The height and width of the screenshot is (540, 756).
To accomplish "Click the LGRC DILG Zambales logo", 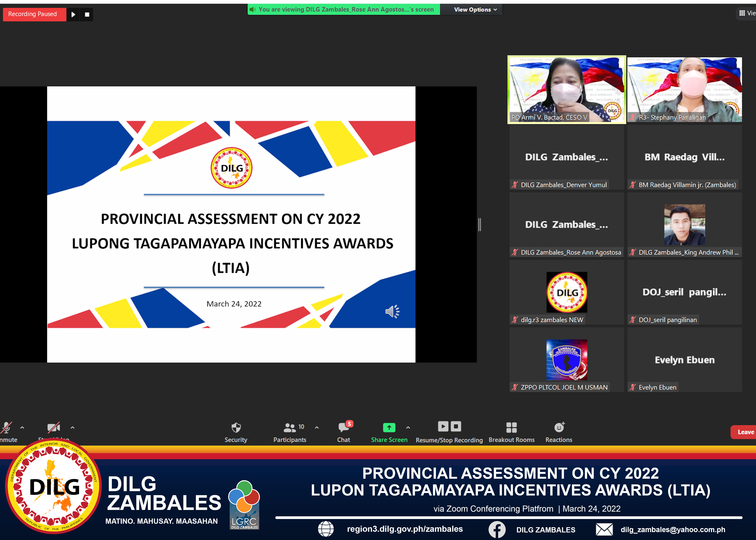I will (x=244, y=505).
